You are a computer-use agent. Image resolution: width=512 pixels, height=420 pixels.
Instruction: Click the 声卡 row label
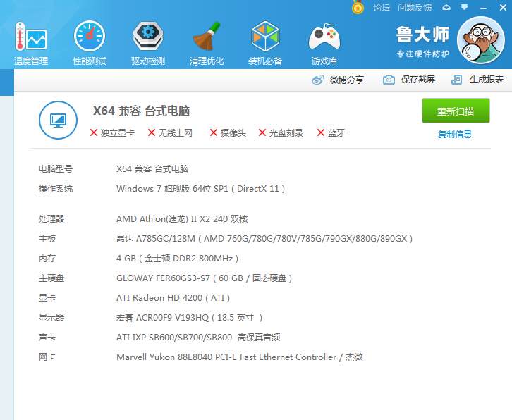tap(47, 337)
